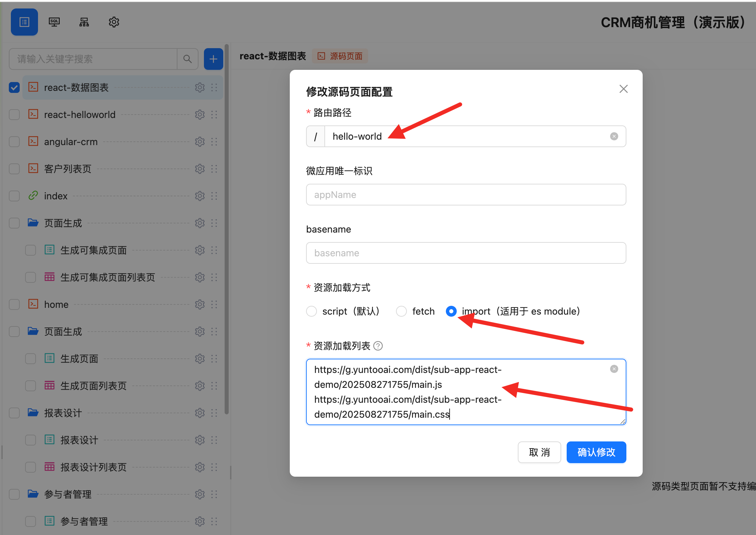Screen dimensions: 756x535
Task: Select the SQL data panel icon
Action: [54, 22]
